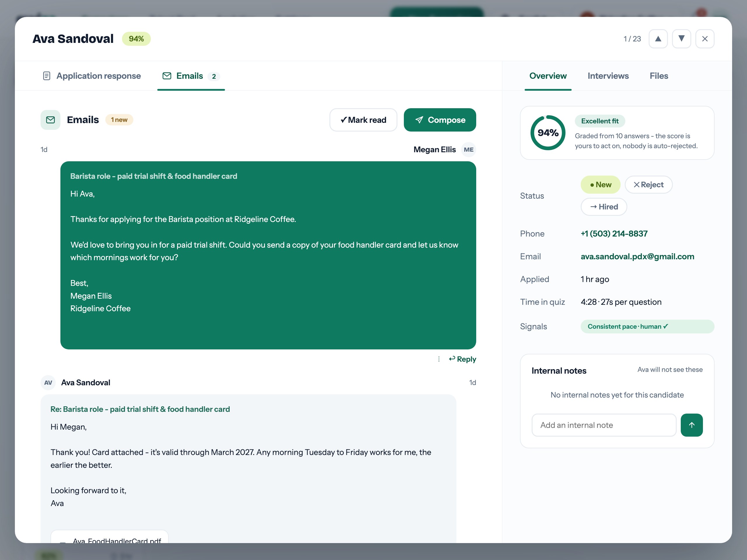Compose a new email
The image size is (747, 560).
[440, 120]
